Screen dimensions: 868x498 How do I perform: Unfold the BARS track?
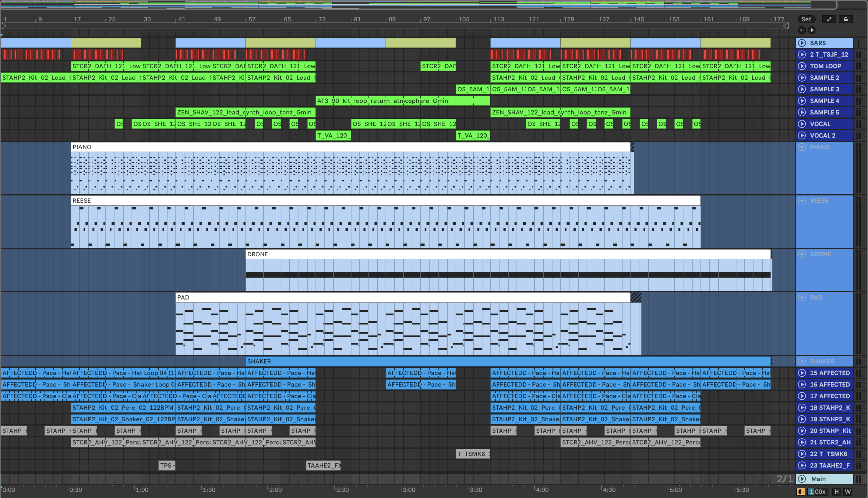(x=802, y=43)
